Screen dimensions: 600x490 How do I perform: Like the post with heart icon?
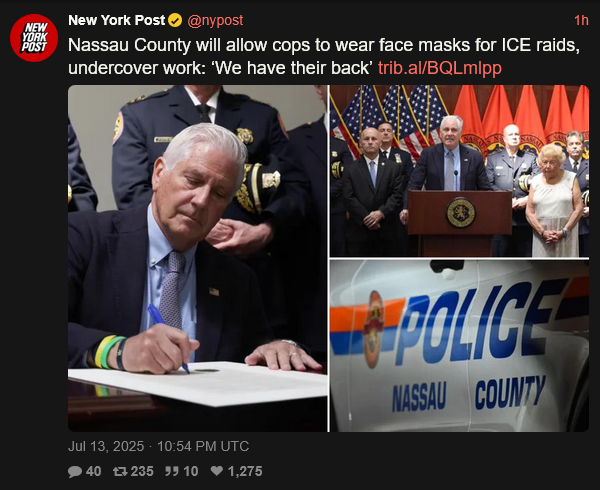(217, 471)
